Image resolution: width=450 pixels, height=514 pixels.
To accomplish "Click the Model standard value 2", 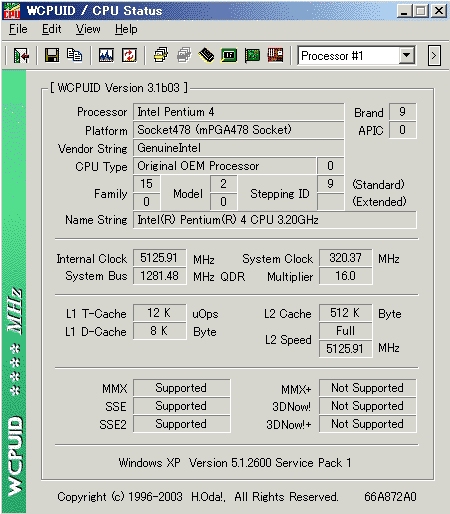I will [x=224, y=184].
